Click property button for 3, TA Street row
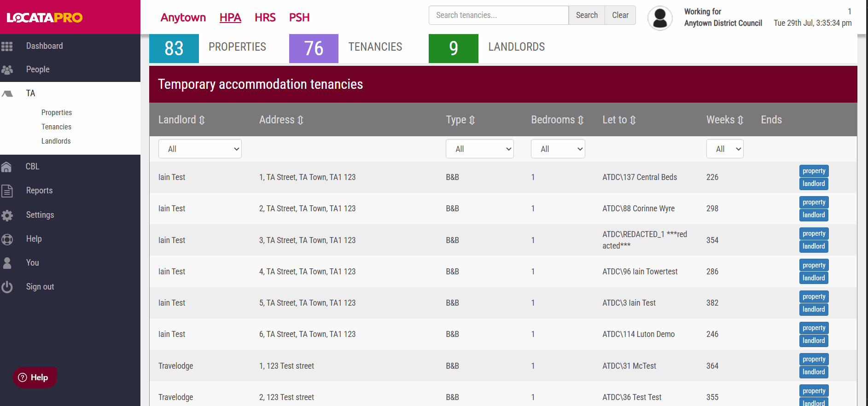Image resolution: width=868 pixels, height=406 pixels. click(x=814, y=234)
